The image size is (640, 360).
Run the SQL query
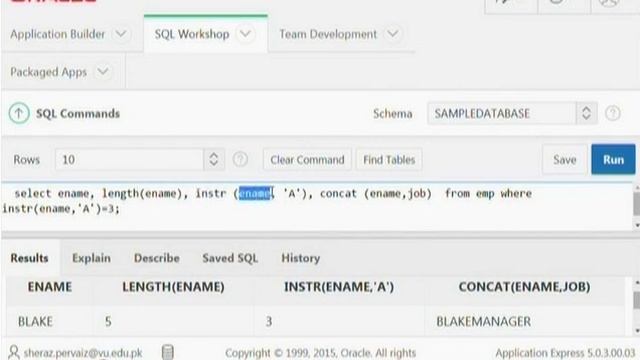[x=613, y=159]
